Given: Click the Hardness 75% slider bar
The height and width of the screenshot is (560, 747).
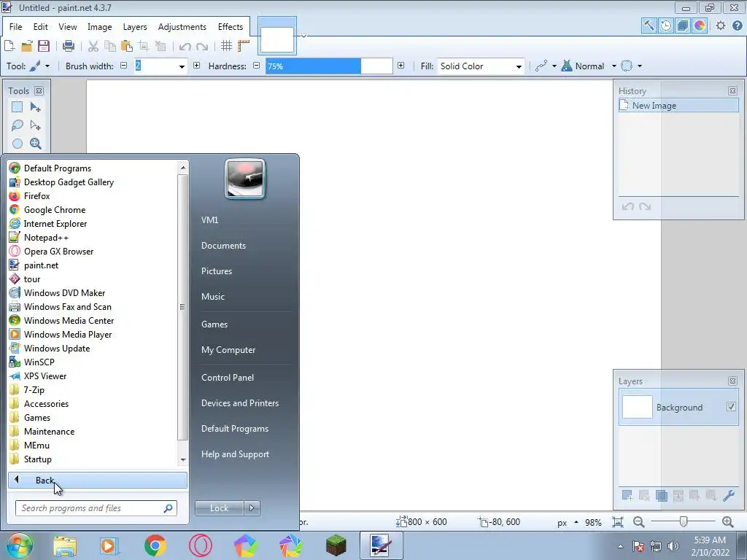Looking at the screenshot, I should [x=329, y=66].
